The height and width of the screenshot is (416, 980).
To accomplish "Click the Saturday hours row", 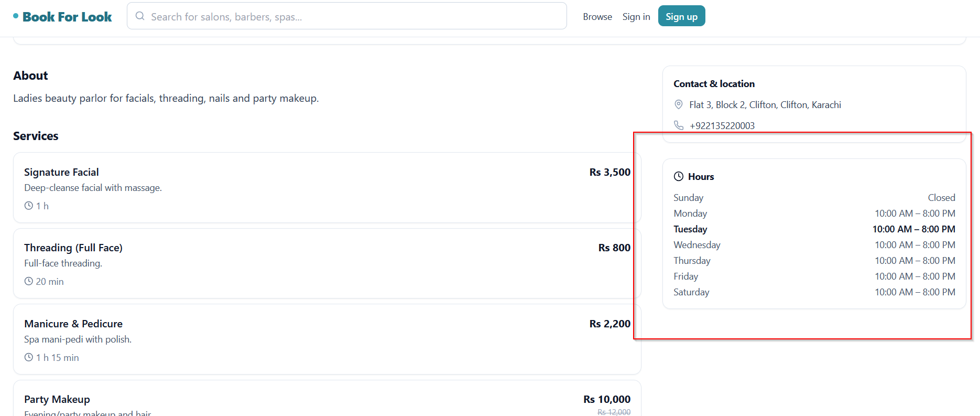I will pos(814,292).
